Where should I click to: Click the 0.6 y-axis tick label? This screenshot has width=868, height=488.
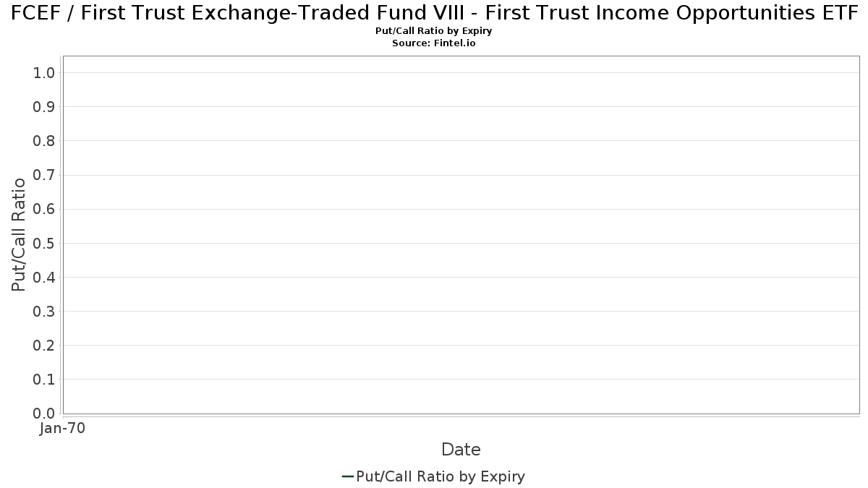tap(44, 209)
